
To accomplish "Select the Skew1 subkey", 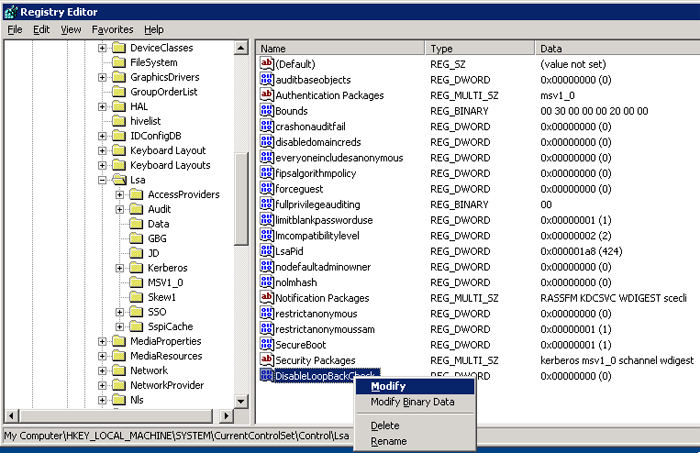I will coord(162,297).
